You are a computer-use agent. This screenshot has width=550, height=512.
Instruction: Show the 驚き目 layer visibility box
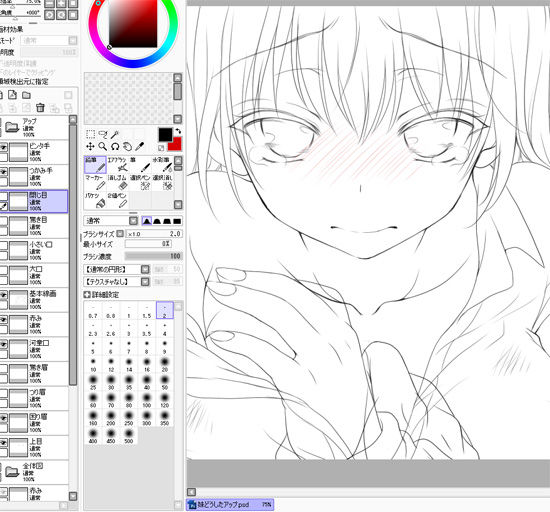coord(3,222)
